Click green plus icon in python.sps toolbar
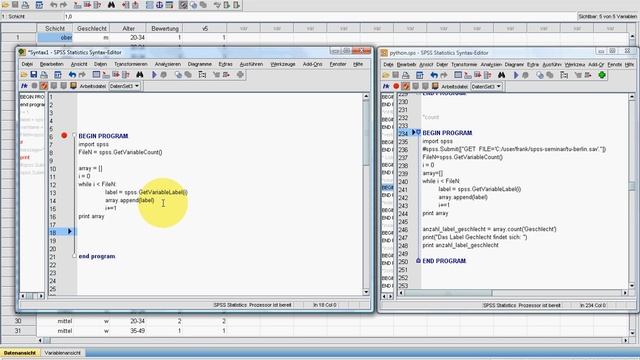The height and width of the screenshot is (360, 640). click(602, 75)
